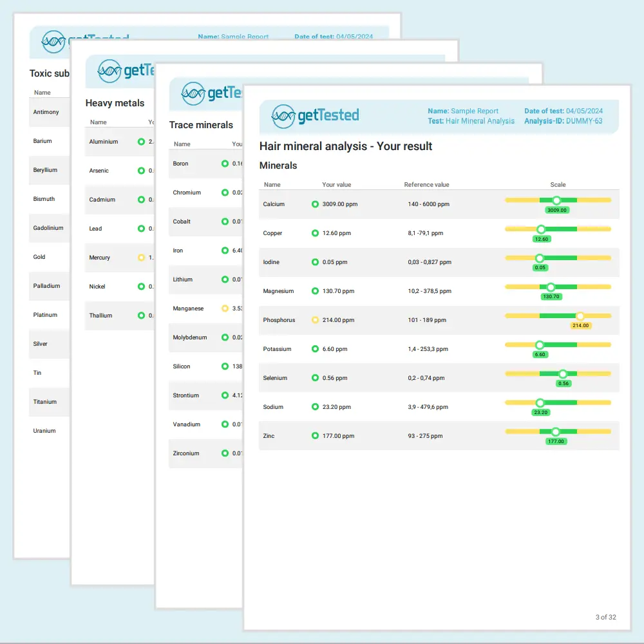Click the yellow status icon beside Phosphorus
The image size is (644, 644).
pos(315,320)
